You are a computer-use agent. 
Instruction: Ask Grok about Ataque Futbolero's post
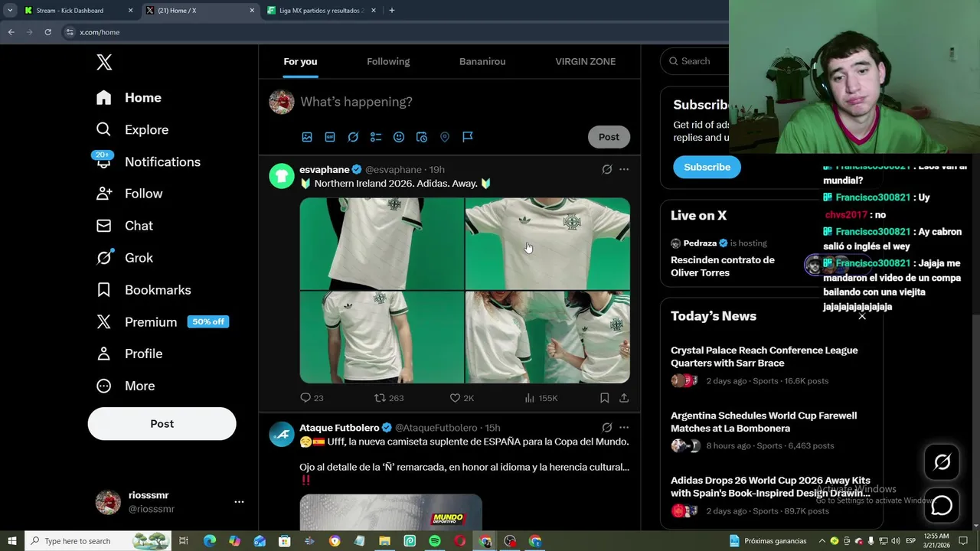click(607, 427)
